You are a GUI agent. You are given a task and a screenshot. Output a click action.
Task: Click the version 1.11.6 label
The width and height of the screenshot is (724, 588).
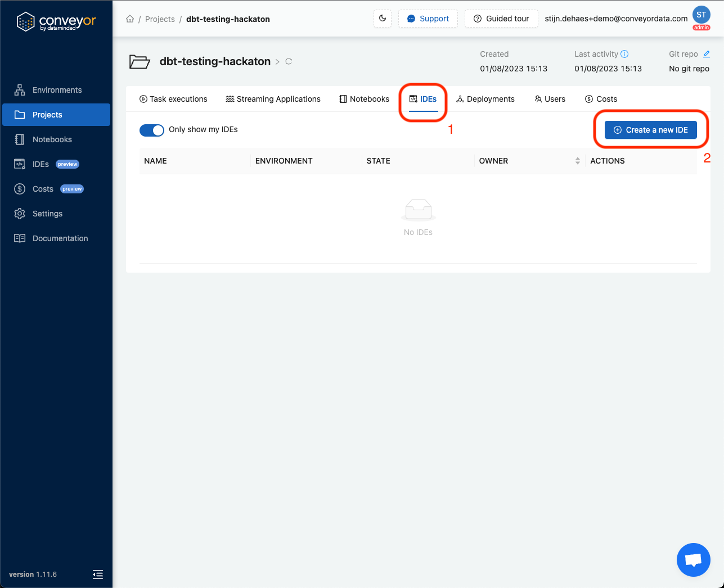(33, 575)
